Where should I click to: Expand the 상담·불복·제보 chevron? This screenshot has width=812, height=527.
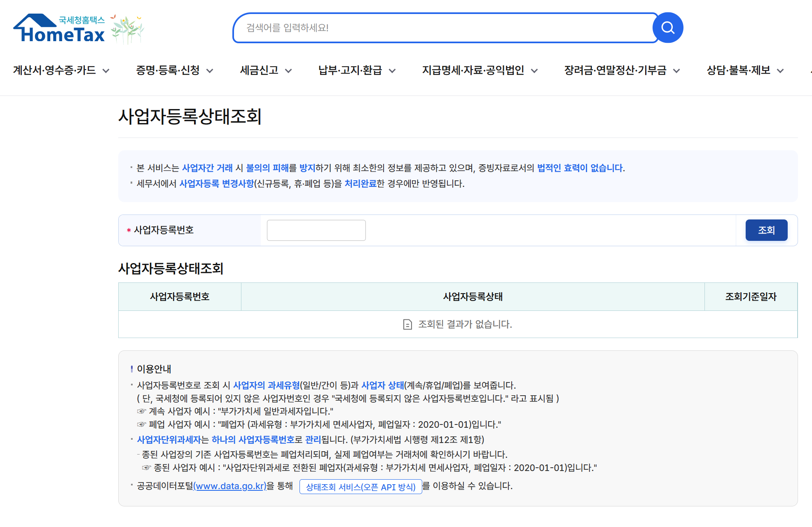780,71
